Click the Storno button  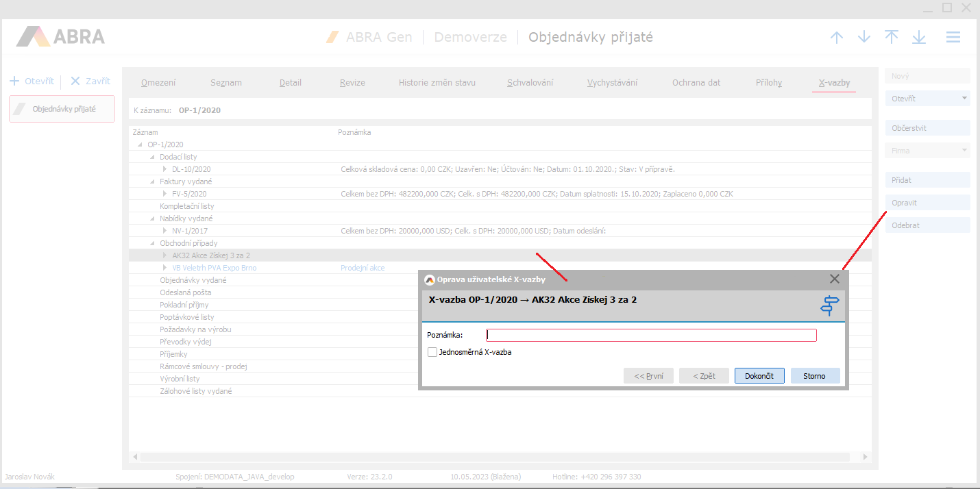[x=815, y=376]
